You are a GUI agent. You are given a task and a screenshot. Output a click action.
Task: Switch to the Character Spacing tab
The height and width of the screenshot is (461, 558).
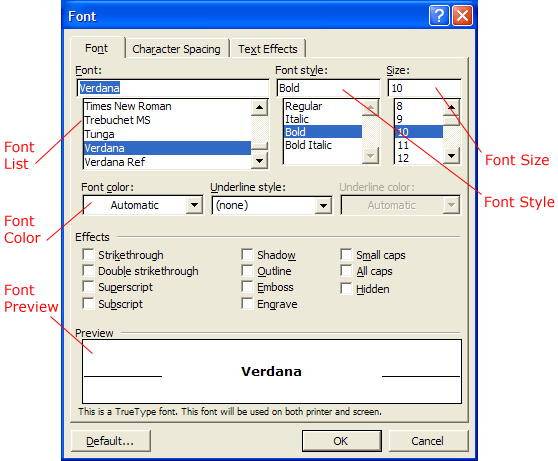(176, 49)
